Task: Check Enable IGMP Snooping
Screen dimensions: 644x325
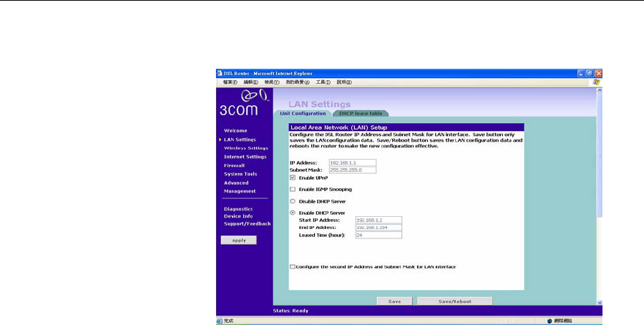Action: [x=293, y=190]
